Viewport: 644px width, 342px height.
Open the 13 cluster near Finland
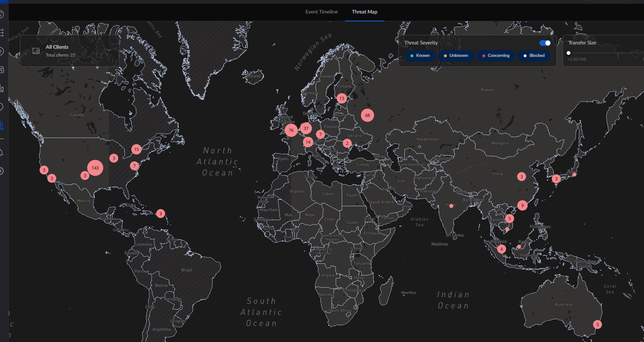[342, 98]
